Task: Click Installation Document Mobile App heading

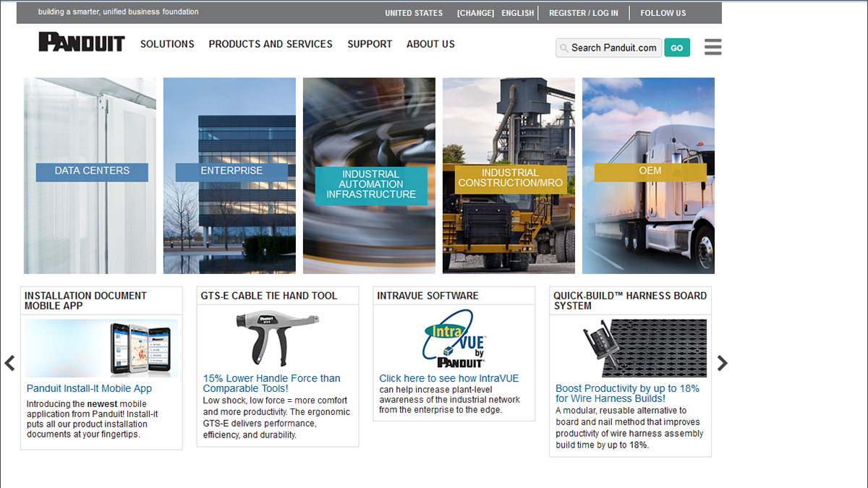Action: pos(85,301)
